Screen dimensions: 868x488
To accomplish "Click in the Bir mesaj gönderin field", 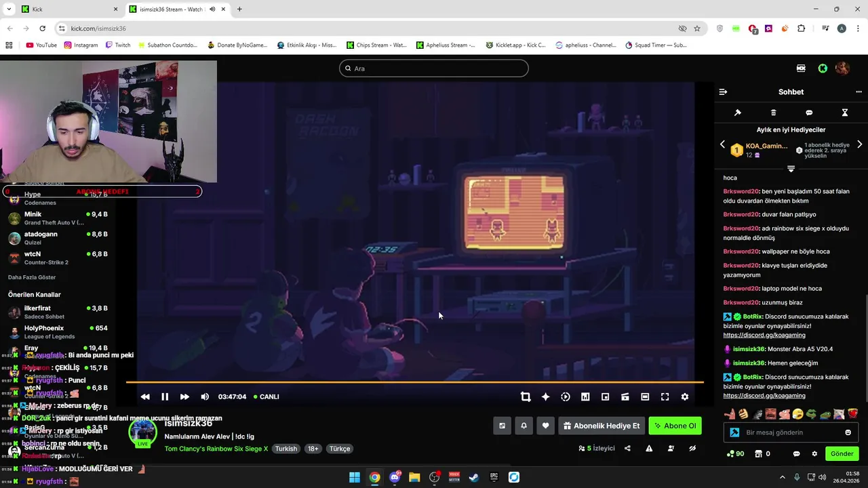I will tap(791, 432).
